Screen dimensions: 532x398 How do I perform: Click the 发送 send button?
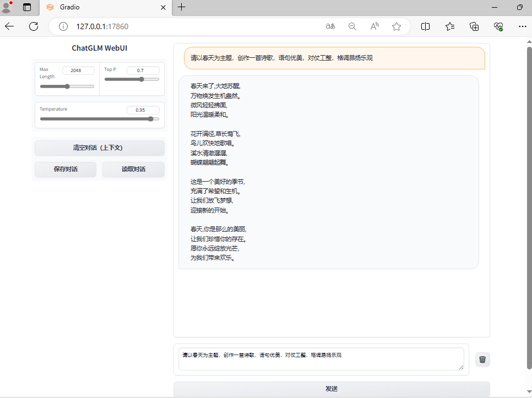pos(332,389)
